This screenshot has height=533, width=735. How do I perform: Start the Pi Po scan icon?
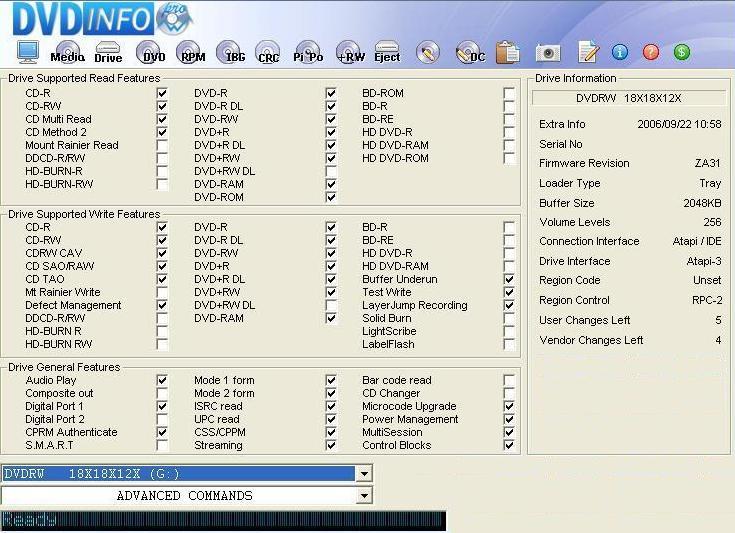(x=308, y=52)
